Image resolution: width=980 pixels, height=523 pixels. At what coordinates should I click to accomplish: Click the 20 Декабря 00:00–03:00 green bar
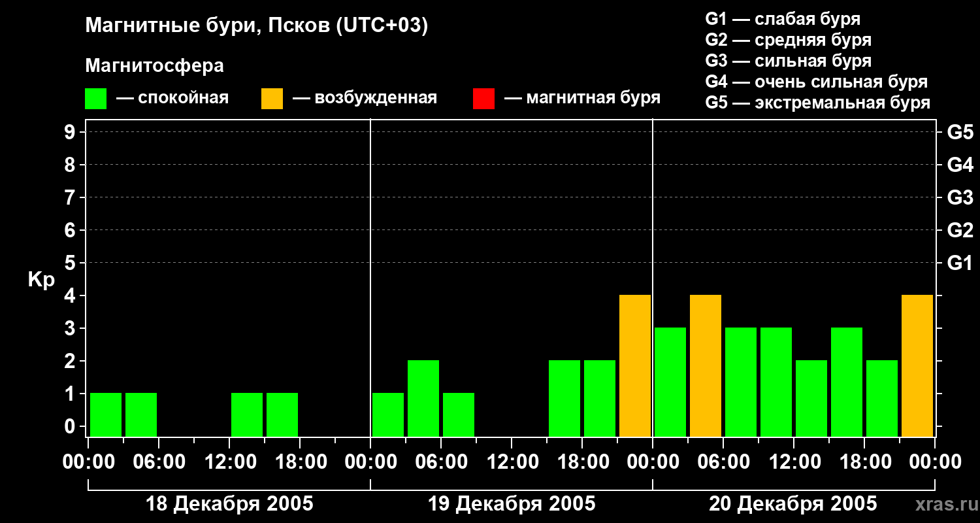(x=670, y=382)
